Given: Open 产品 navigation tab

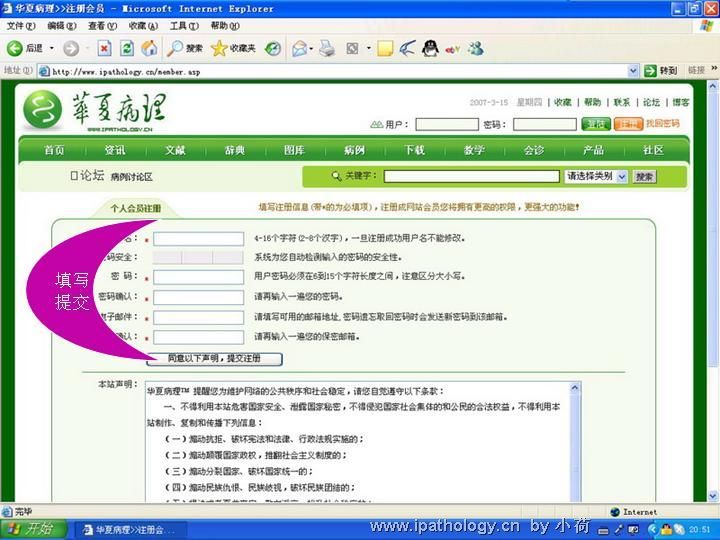Looking at the screenshot, I should pyautogui.click(x=593, y=150).
